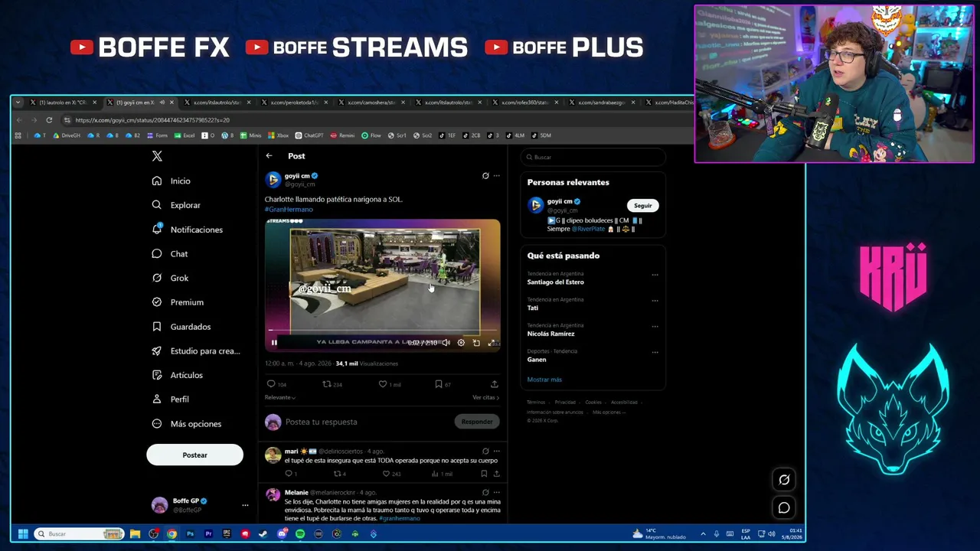Toggle video picture-in-picture mode
980x551 pixels.
coord(476,343)
